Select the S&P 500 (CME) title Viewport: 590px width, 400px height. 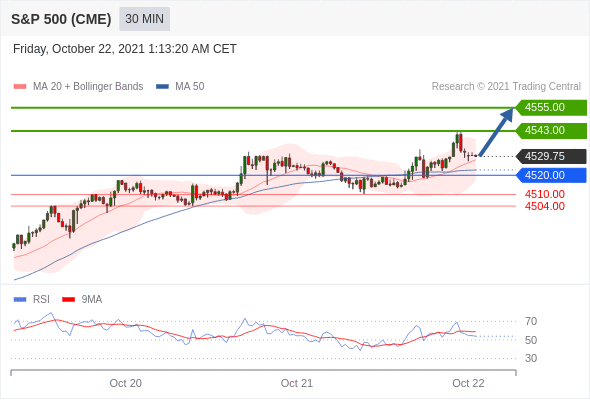[61, 19]
